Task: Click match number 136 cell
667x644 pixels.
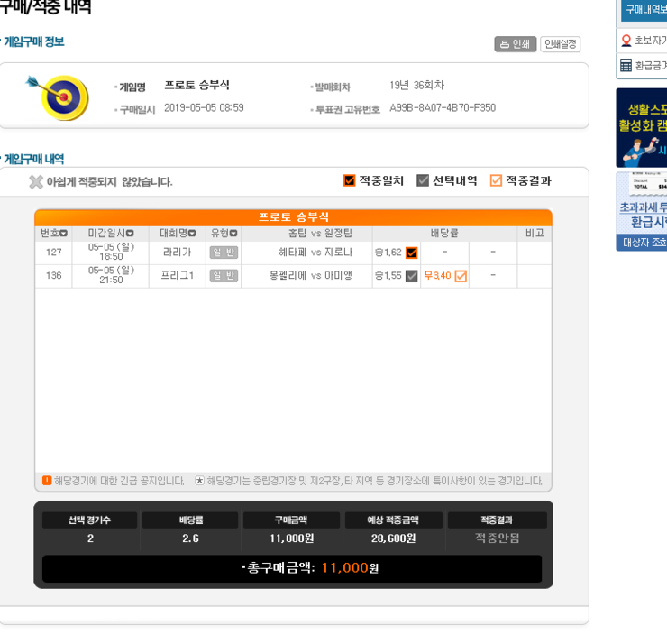Action: click(x=53, y=276)
